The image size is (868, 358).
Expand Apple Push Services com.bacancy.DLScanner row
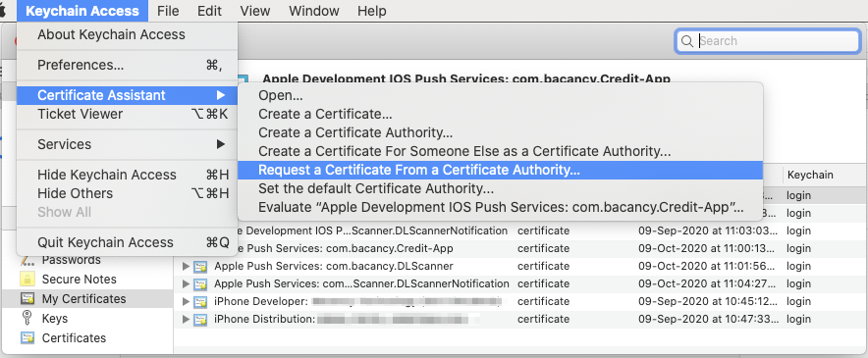point(186,266)
